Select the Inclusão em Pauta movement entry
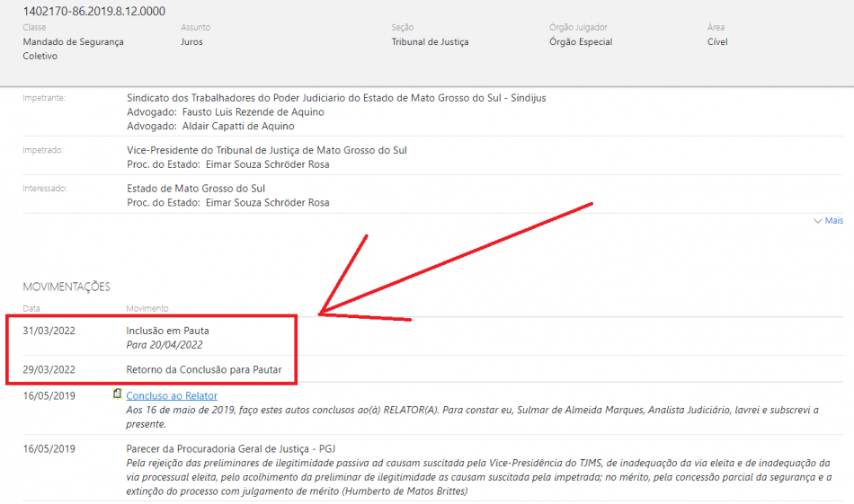 (168, 331)
